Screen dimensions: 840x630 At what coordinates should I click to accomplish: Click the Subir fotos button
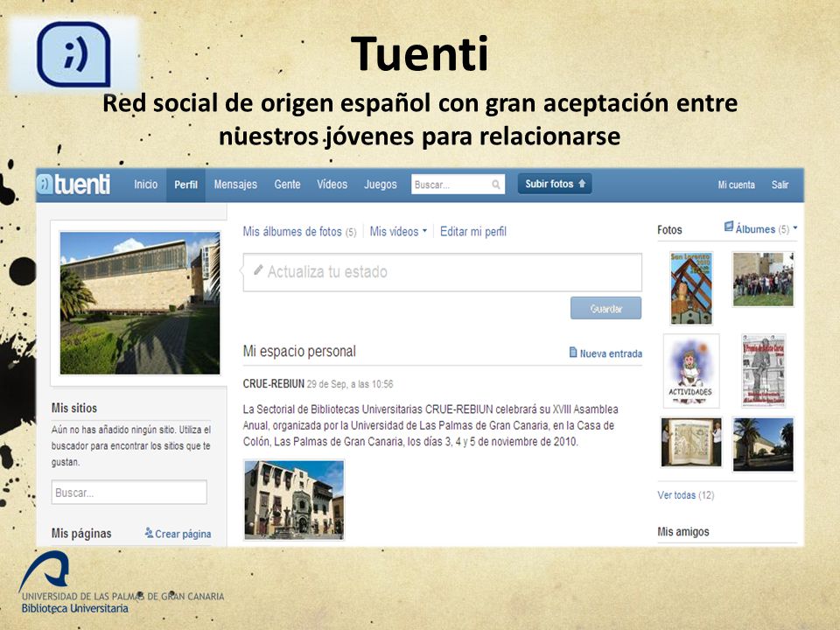555,184
